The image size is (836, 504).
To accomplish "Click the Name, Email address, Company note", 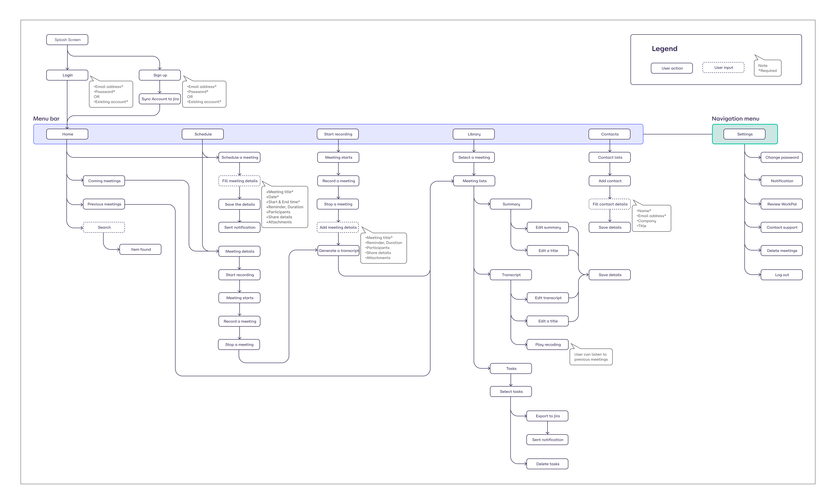I will [651, 218].
